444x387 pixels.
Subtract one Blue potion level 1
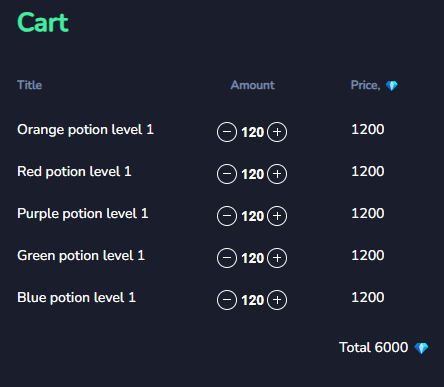pyautogui.click(x=227, y=300)
